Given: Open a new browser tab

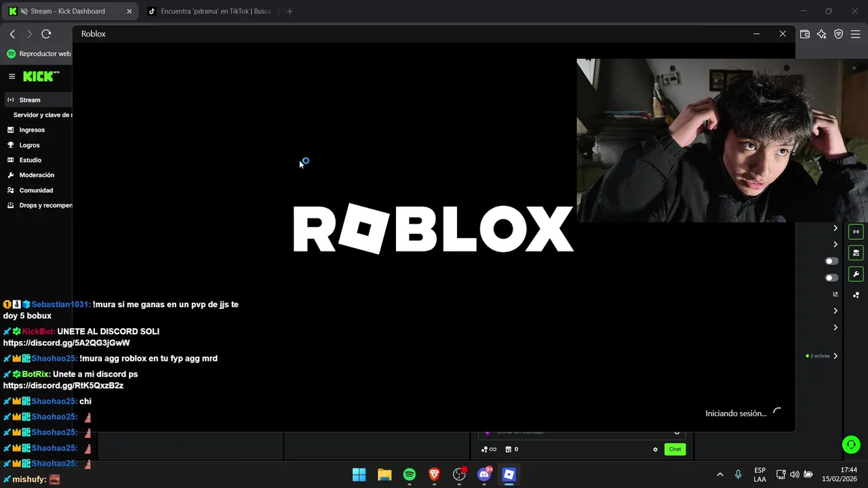Looking at the screenshot, I should (x=290, y=12).
